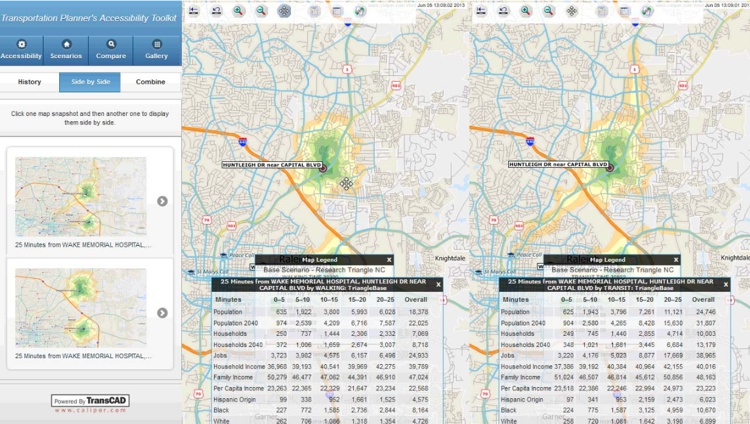Close the right TRANSIT data table

727,285
